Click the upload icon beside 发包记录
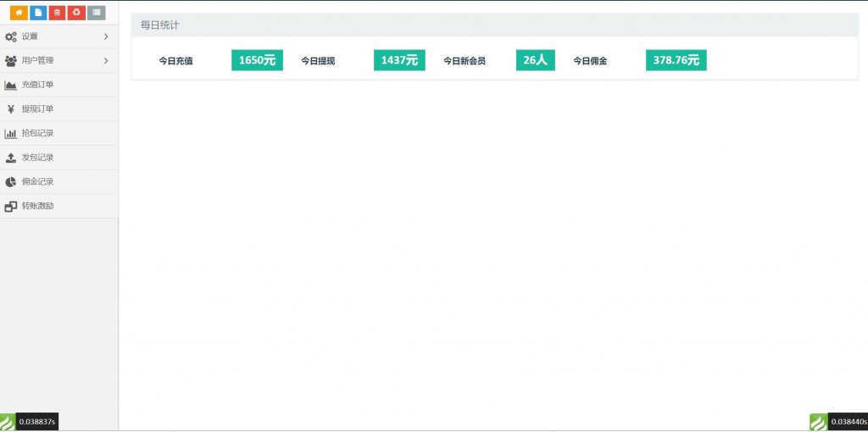This screenshot has height=432, width=868. pos(10,158)
